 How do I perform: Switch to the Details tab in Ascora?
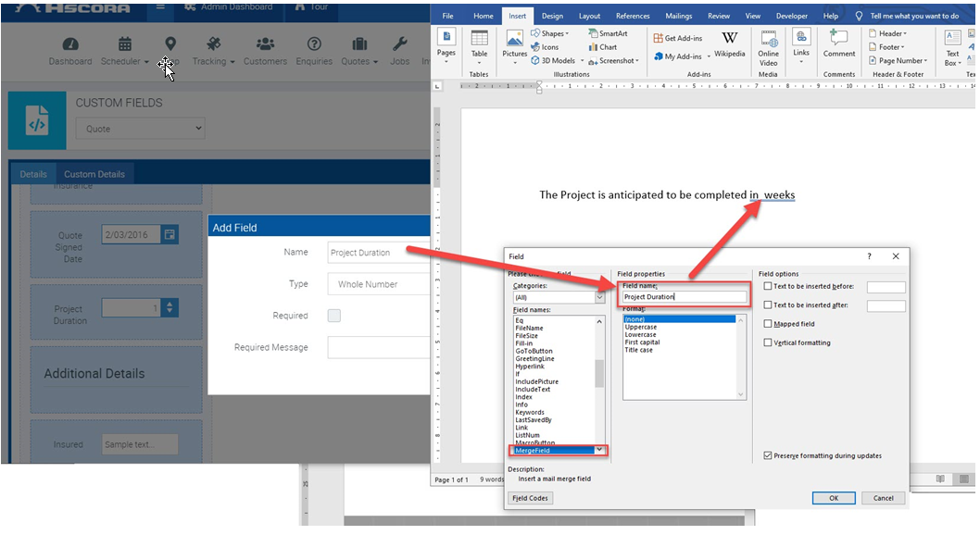[33, 174]
